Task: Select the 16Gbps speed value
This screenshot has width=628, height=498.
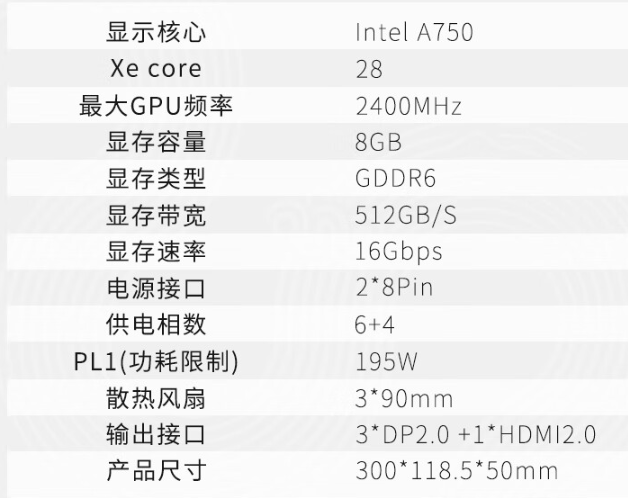Action: 399,251
